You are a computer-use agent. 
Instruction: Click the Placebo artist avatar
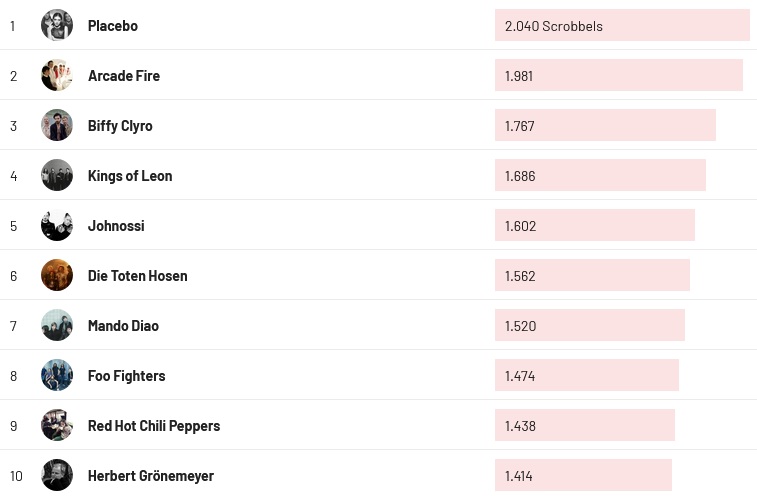[57, 25]
